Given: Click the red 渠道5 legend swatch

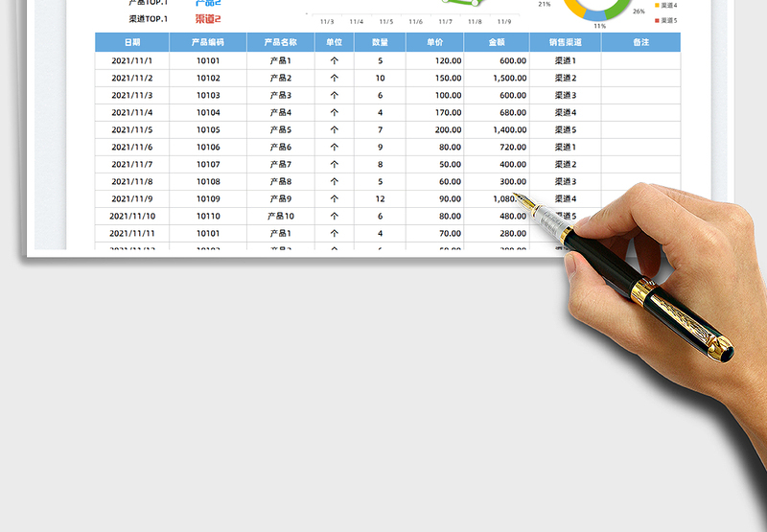Looking at the screenshot, I should pyautogui.click(x=657, y=20).
